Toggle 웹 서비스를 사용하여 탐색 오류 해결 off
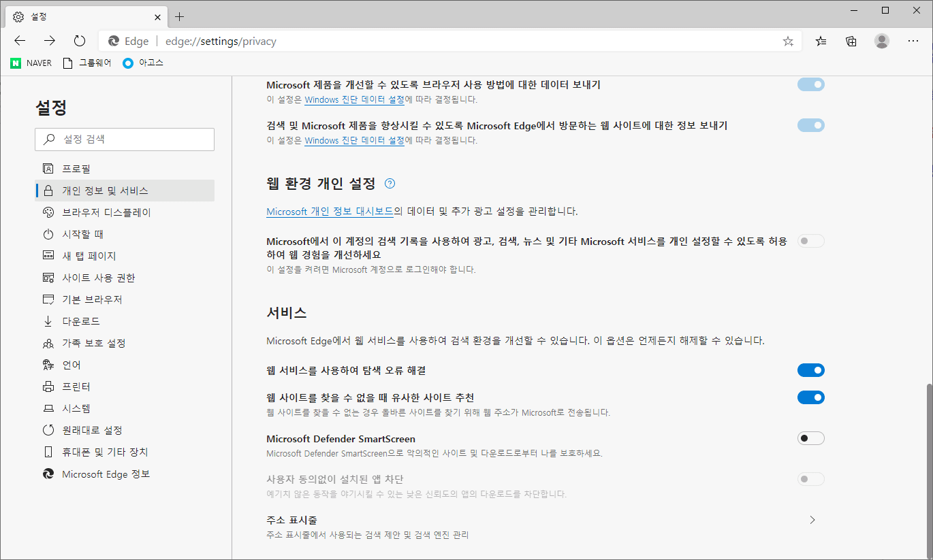Image resolution: width=933 pixels, height=560 pixels. pyautogui.click(x=810, y=370)
